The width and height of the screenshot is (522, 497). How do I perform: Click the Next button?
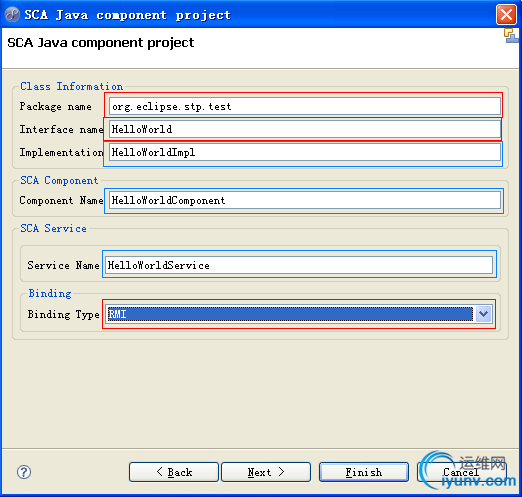coord(266,472)
